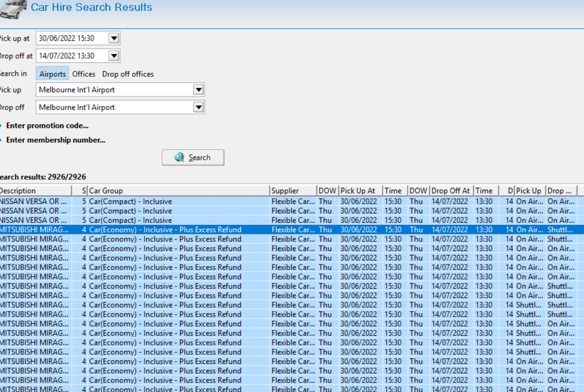Select the highlighted MITSUBISHI MIRAGE result row

[x=292, y=229]
